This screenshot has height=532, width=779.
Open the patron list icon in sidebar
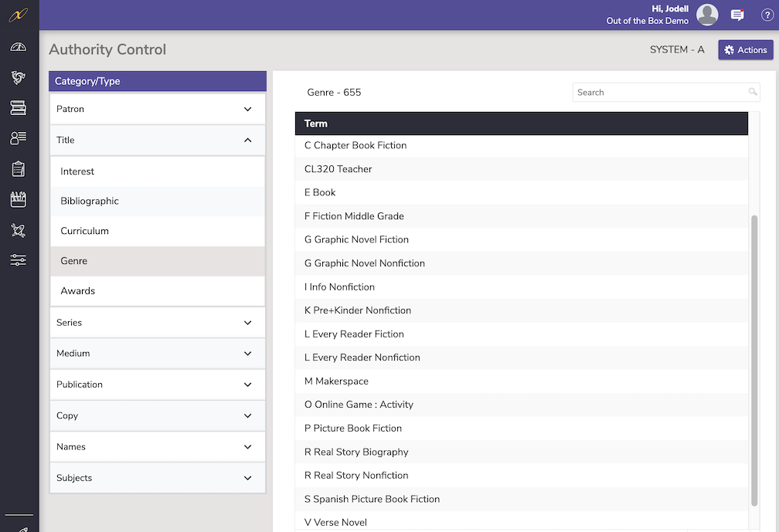(19, 138)
